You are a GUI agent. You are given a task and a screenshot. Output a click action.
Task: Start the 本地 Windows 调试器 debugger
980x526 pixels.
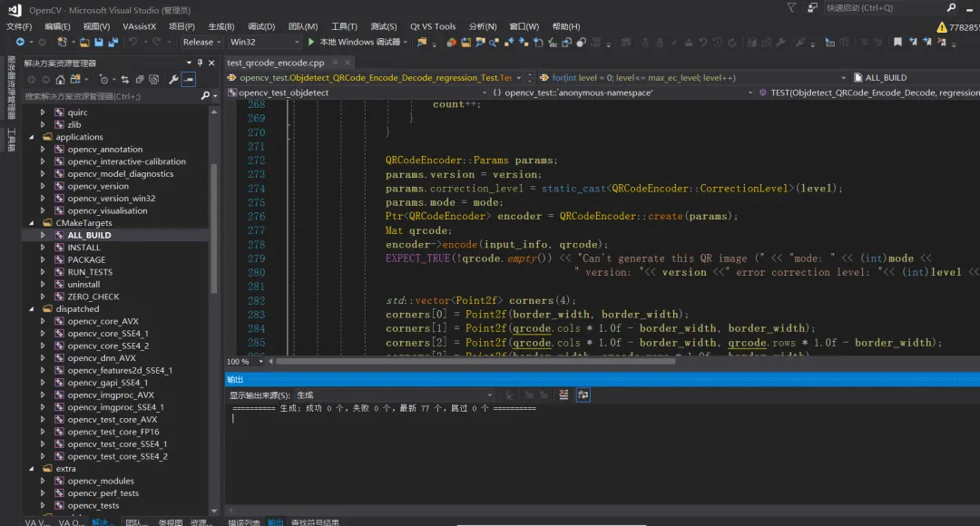[353, 42]
